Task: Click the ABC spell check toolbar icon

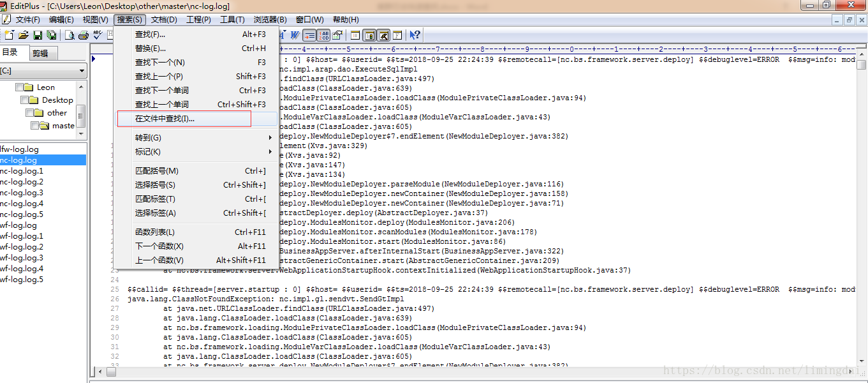Action: coord(98,35)
